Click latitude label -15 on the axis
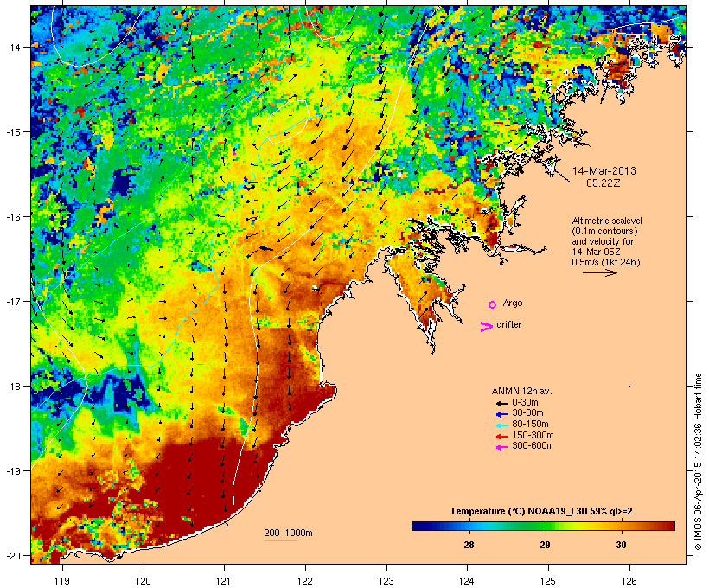The width and height of the screenshot is (709, 588). click(14, 132)
